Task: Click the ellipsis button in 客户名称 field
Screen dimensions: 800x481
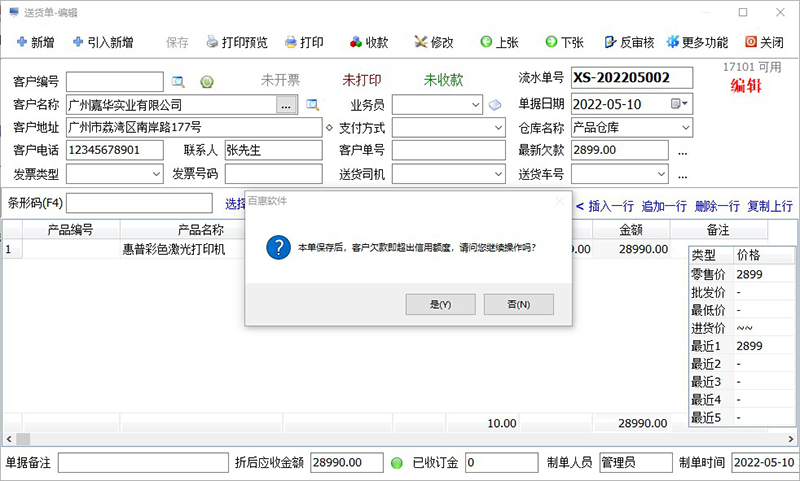Action: [286, 106]
